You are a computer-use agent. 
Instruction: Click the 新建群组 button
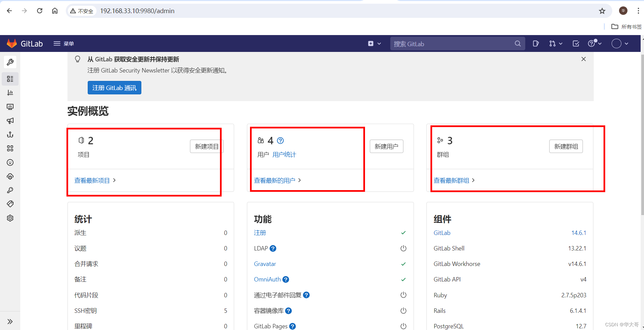[566, 146]
